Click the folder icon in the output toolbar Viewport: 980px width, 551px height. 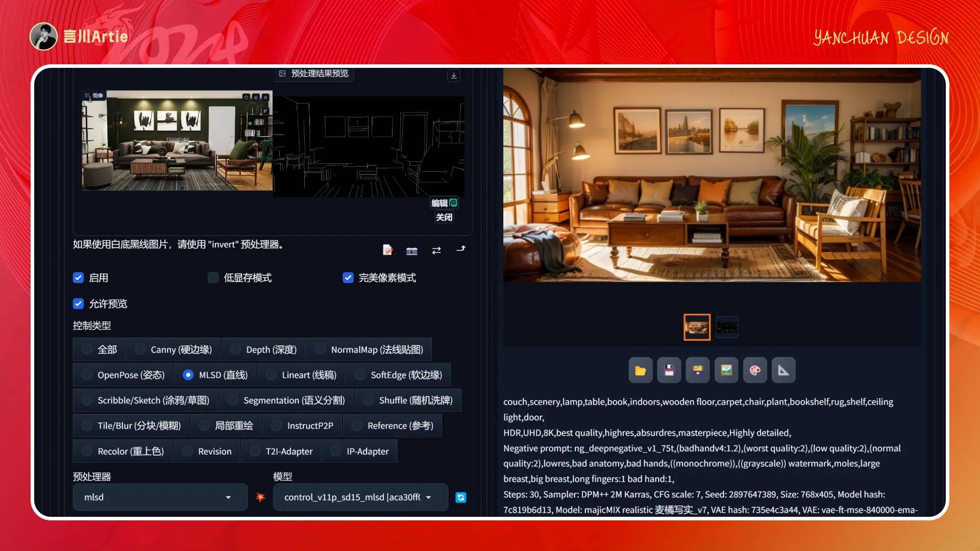pyautogui.click(x=640, y=370)
